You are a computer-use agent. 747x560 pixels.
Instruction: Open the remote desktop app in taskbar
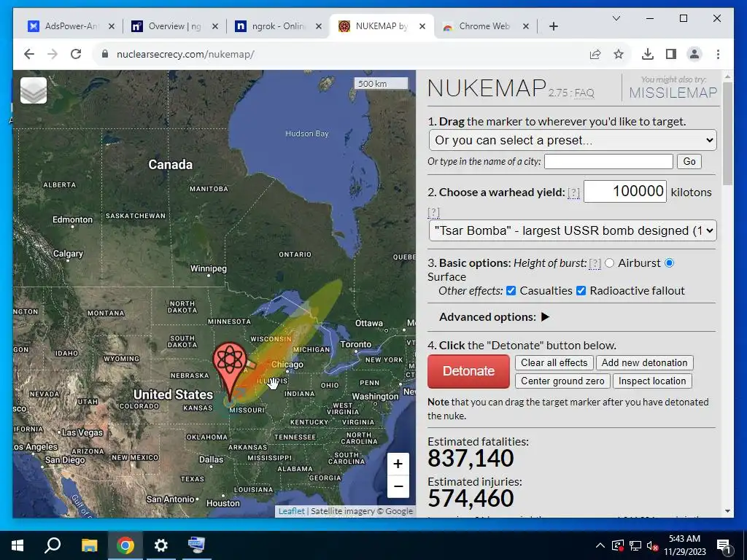point(196,545)
